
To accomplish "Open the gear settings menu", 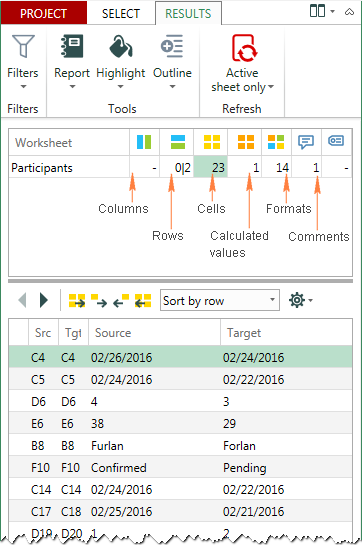I will point(297,300).
